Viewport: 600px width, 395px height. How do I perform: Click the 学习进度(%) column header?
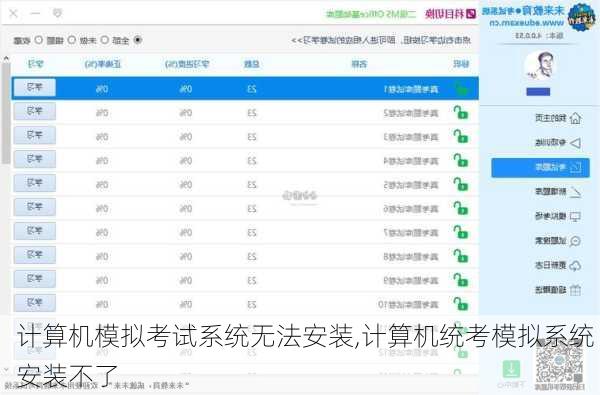point(187,64)
